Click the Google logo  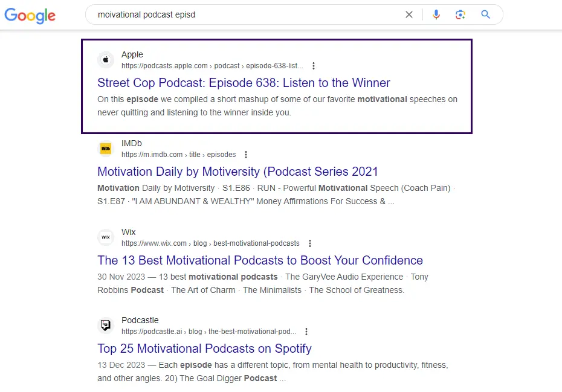[30, 16]
